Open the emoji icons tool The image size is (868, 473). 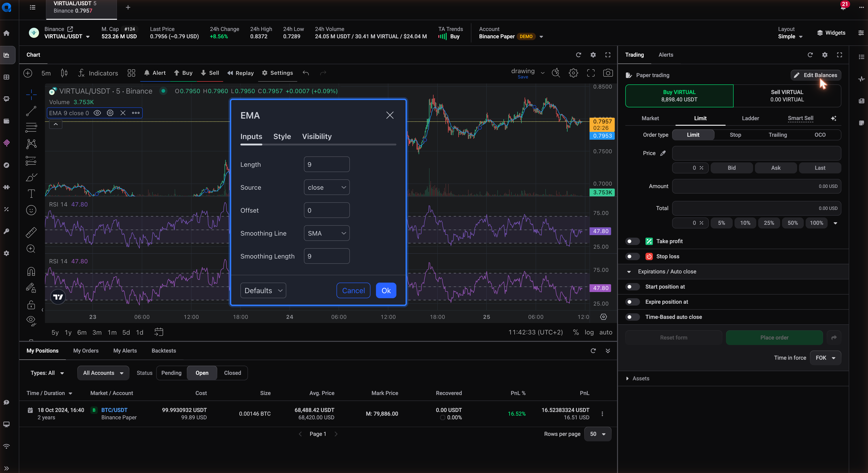31,210
